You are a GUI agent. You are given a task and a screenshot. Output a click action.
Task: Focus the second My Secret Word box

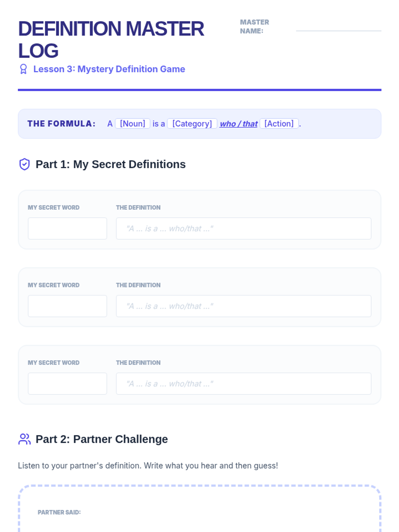pos(67,306)
